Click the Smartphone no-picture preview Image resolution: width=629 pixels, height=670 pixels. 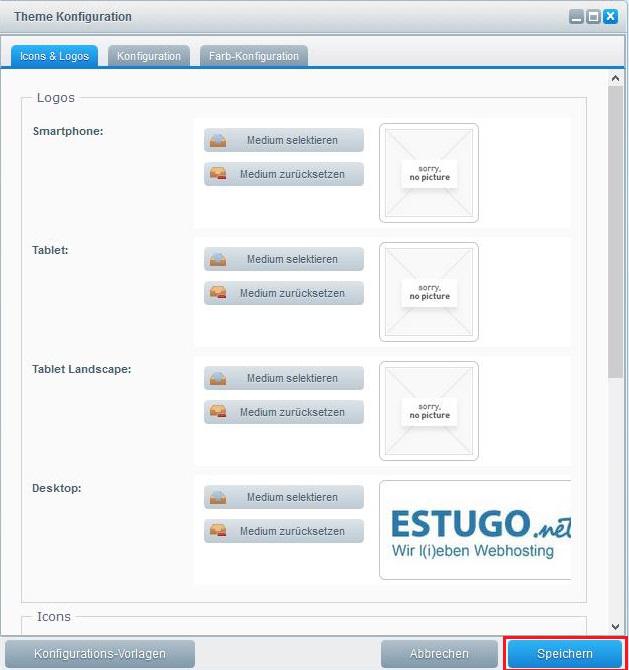click(x=429, y=173)
